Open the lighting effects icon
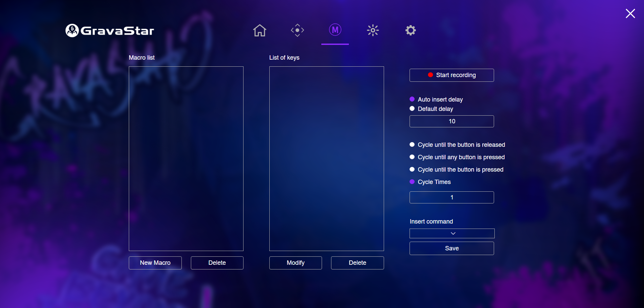The width and height of the screenshot is (644, 308). pos(373,30)
